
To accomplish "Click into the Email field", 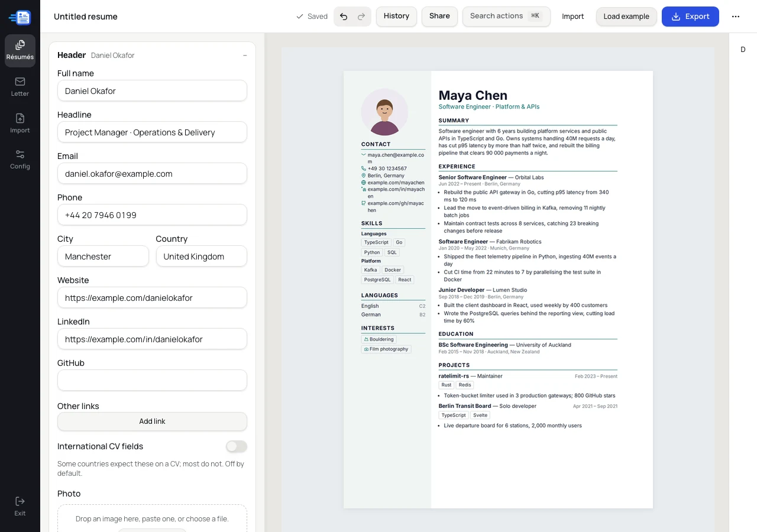I will point(152,174).
